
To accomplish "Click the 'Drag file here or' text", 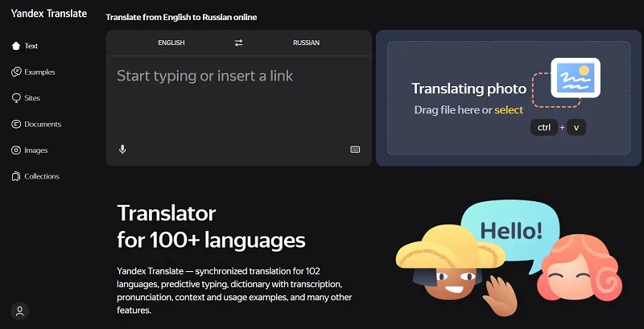I will [453, 110].
